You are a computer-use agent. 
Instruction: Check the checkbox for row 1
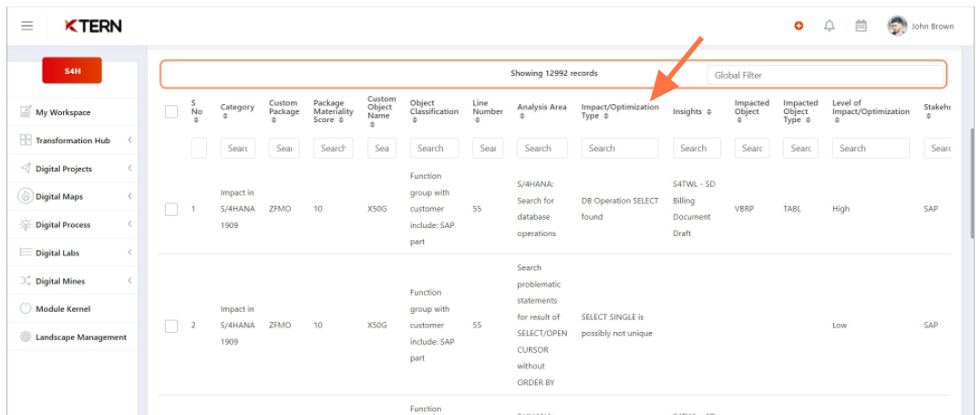(171, 209)
